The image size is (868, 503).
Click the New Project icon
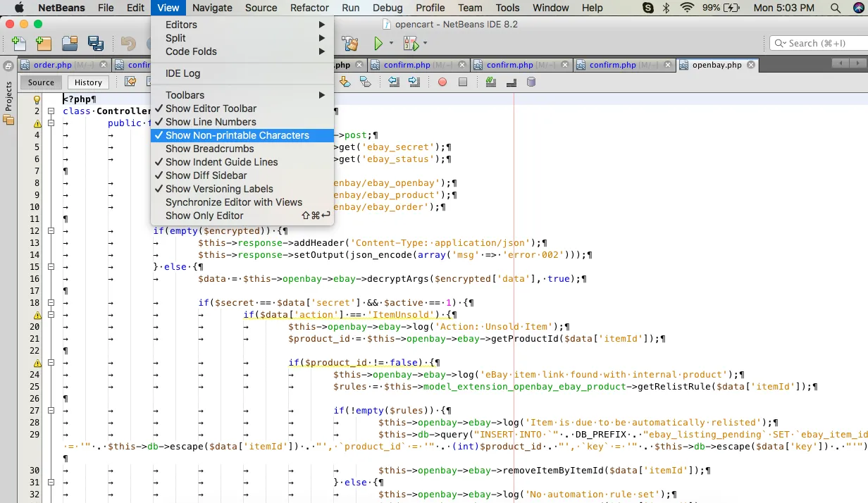pyautogui.click(x=44, y=44)
